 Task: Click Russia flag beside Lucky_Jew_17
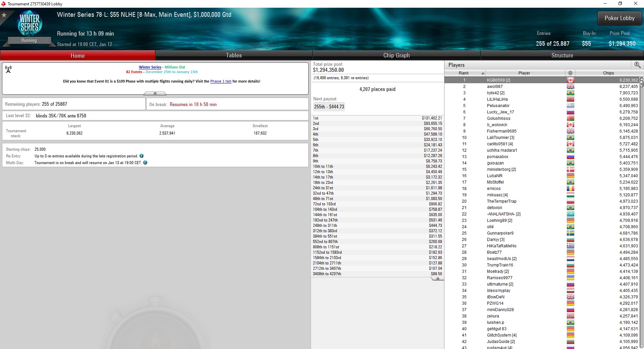[570, 112]
